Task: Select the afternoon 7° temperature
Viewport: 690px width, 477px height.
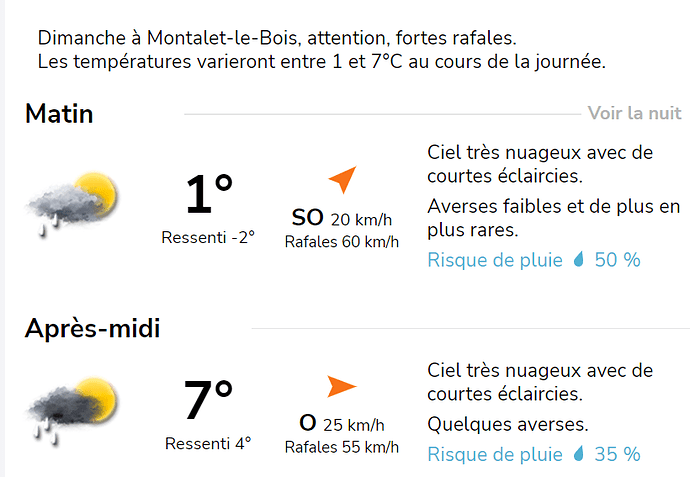Action: click(208, 400)
